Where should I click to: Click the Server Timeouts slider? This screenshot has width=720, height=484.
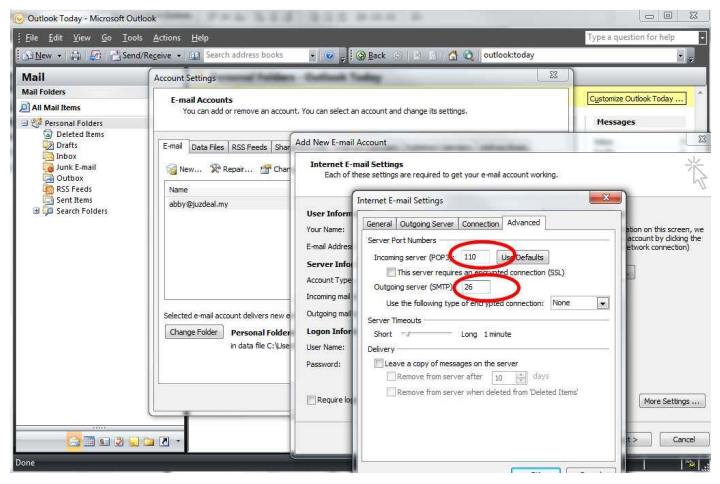(427, 334)
